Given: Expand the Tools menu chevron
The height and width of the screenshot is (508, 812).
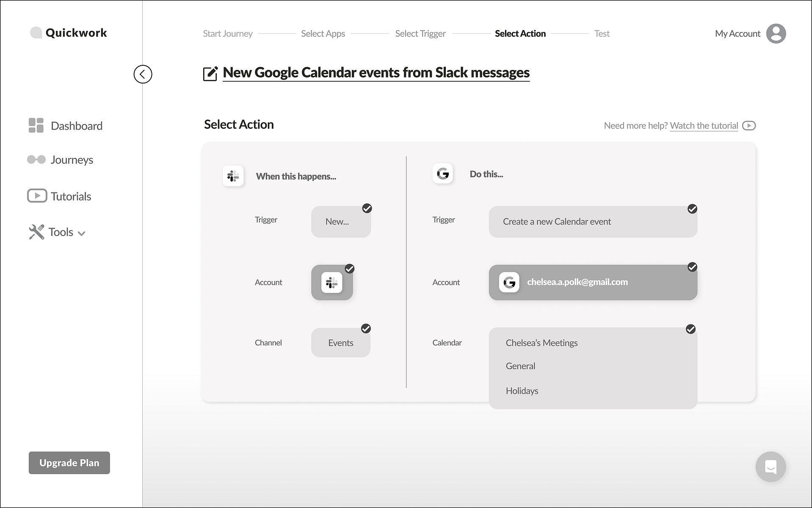Looking at the screenshot, I should click(x=82, y=233).
